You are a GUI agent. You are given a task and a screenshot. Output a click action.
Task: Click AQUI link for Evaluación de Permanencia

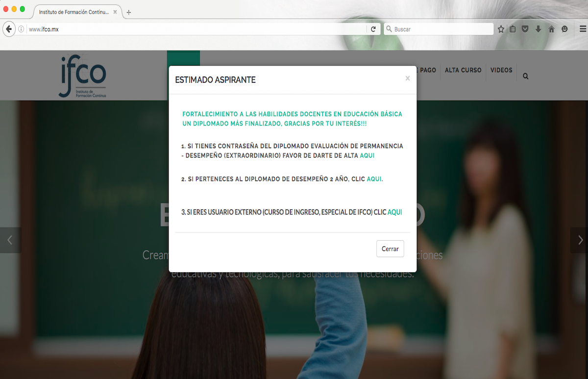(x=367, y=155)
